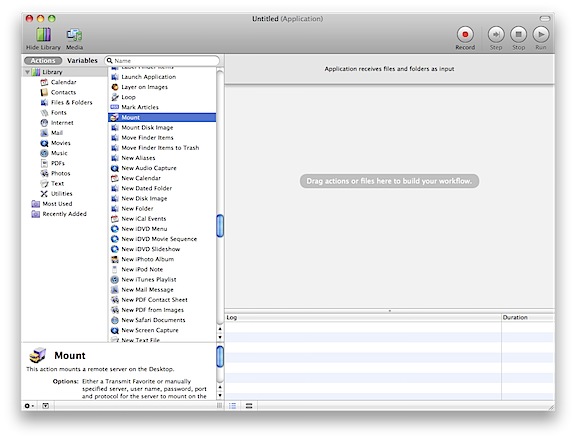Select the New iDVD Slideshow action

click(162, 249)
